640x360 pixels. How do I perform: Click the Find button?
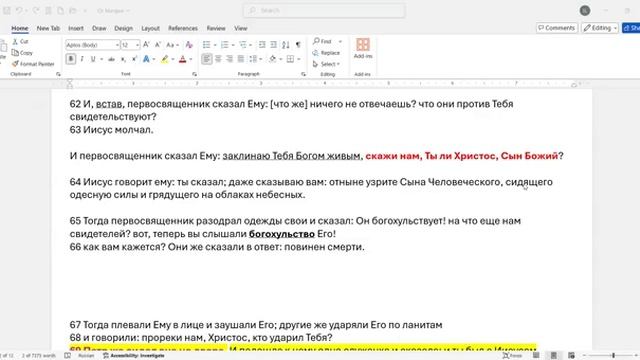(x=322, y=42)
